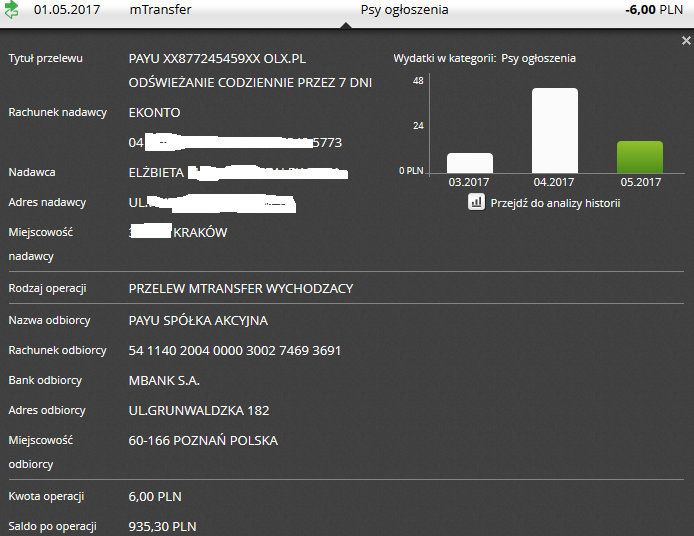This screenshot has height=536, width=694.
Task: Collapse details using the triangle pointer under row
Action: click(346, 26)
